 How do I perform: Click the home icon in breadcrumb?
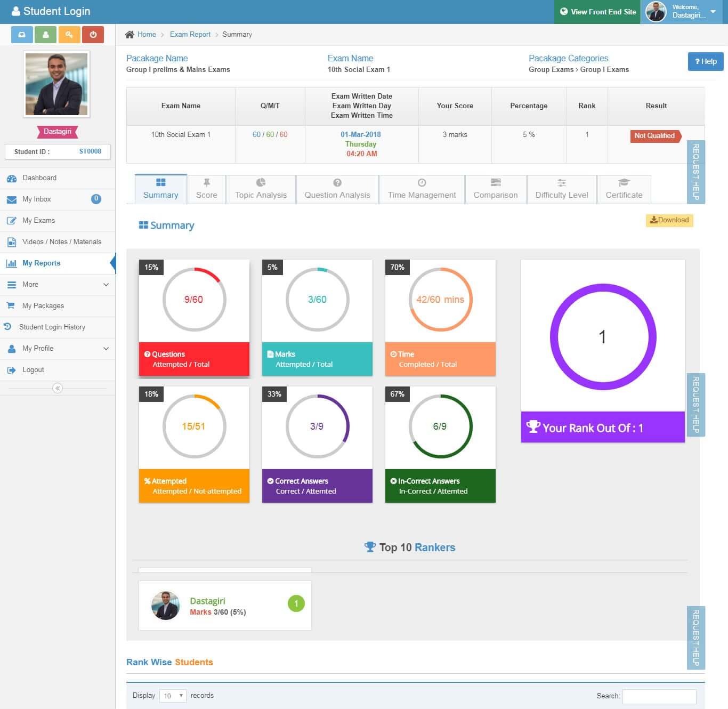click(x=130, y=35)
